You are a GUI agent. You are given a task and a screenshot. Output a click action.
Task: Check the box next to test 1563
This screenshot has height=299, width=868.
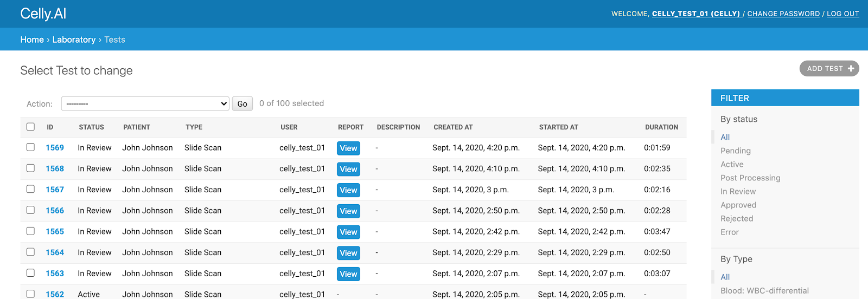click(30, 274)
